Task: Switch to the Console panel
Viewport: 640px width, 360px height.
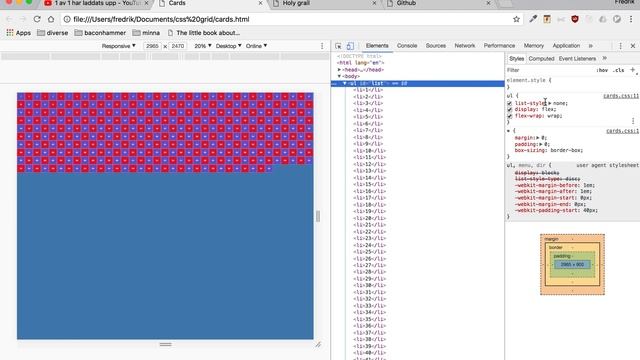Action: coord(407,46)
